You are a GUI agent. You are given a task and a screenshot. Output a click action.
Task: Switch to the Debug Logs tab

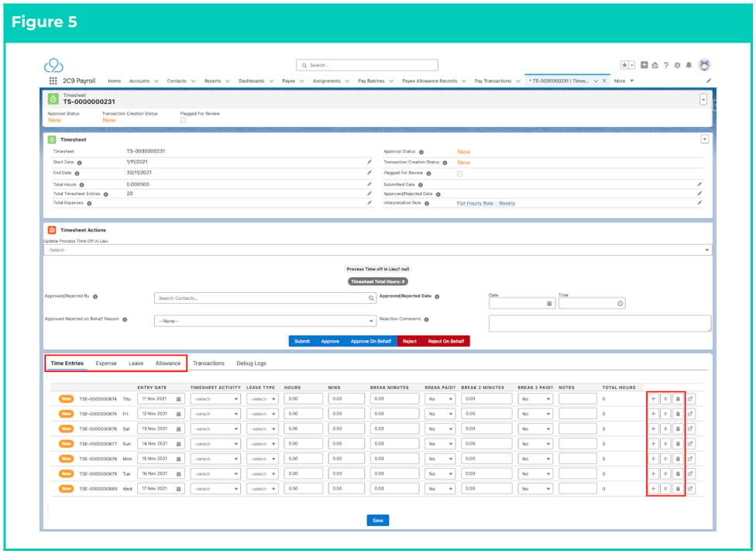pos(251,363)
